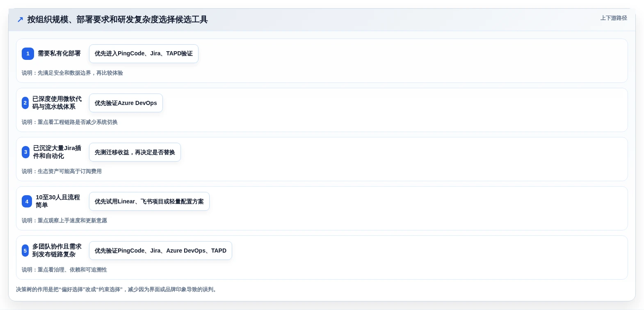Image resolution: width=644 pixels, height=310 pixels.
Task: Select step number 2 badge
Action: (25, 103)
